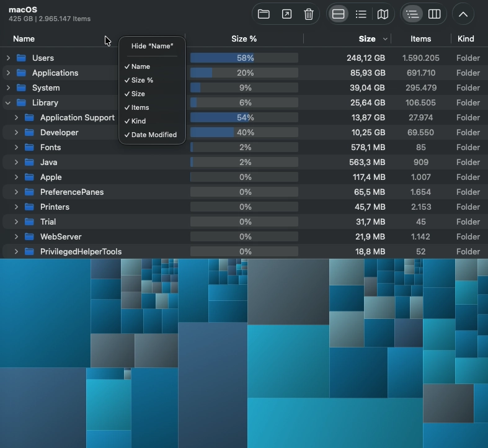The height and width of the screenshot is (448, 488).
Task: Click the Size column sort chevron
Action: tap(385, 39)
